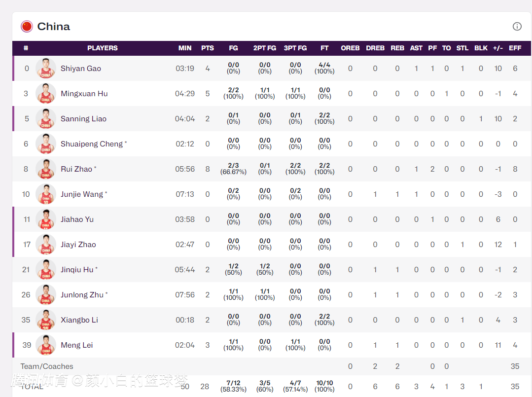Image resolution: width=532 pixels, height=397 pixels.
Task: Click the PLAYERS column header
Action: point(103,48)
